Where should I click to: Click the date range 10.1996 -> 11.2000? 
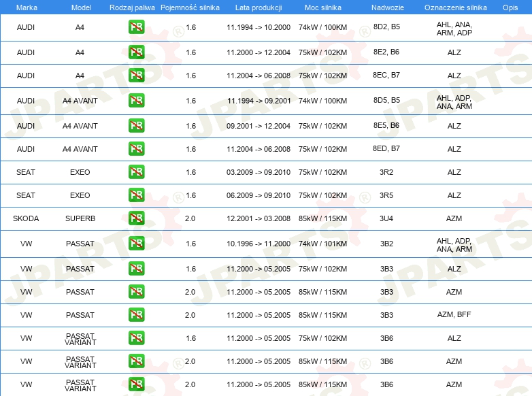pos(259,244)
